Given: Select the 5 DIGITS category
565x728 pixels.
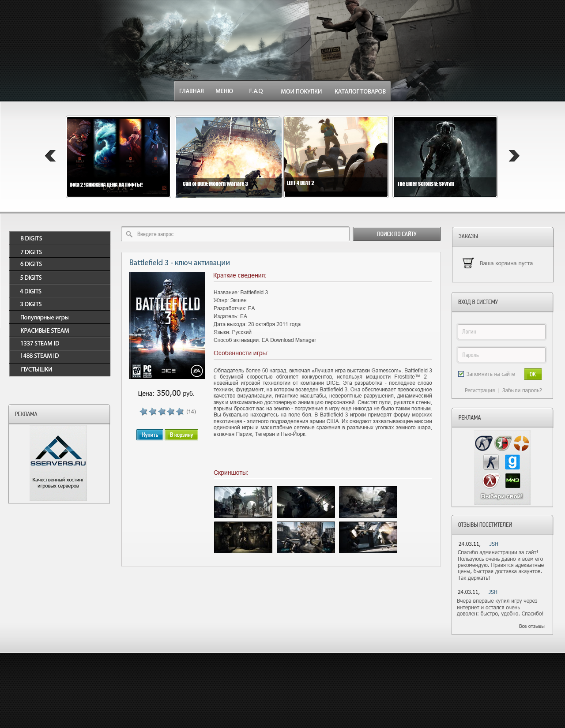Looking at the screenshot, I should pyautogui.click(x=60, y=278).
